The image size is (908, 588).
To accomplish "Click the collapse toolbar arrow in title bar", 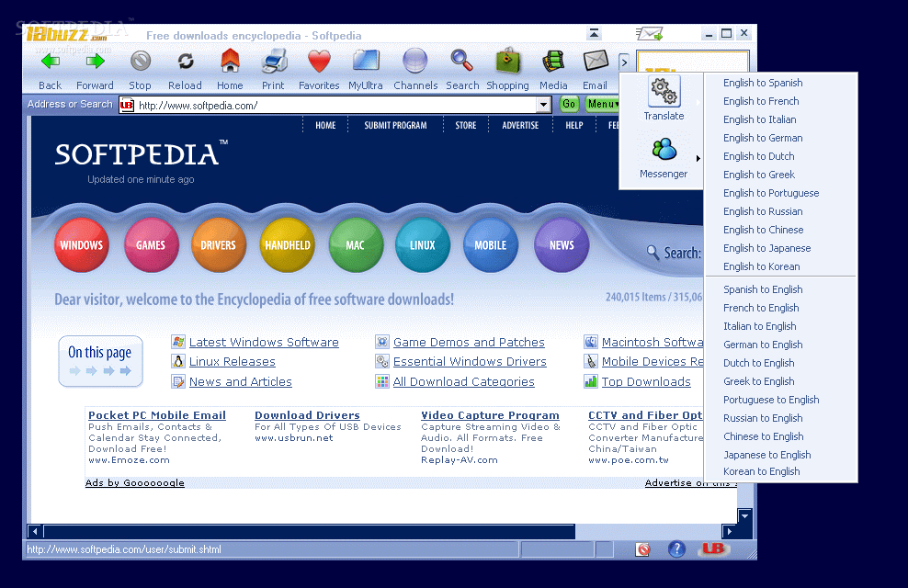I will 594,34.
